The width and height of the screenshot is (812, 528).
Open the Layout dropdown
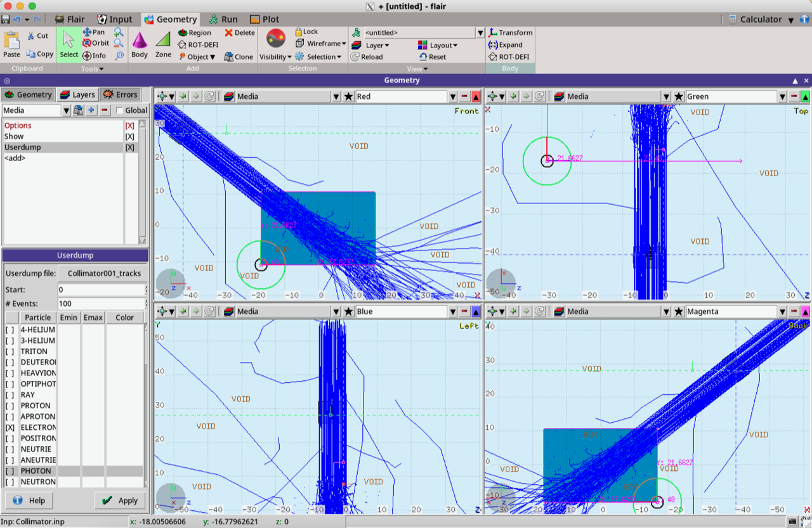pos(438,45)
